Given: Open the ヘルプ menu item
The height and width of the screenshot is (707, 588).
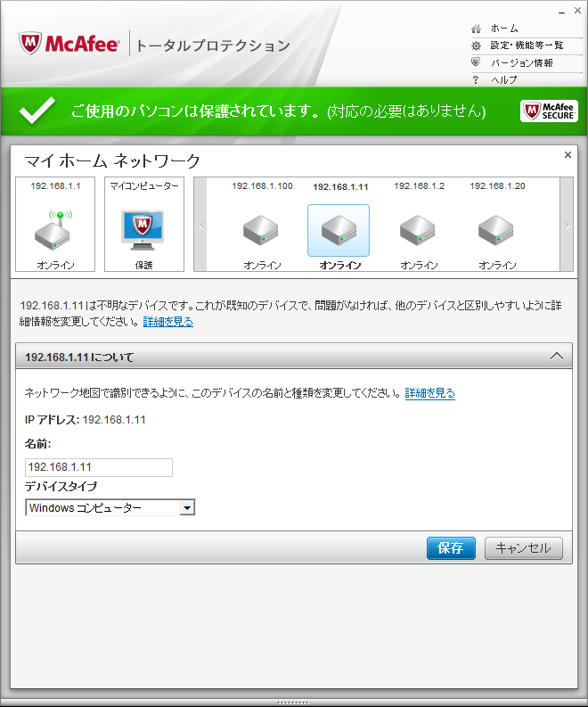Looking at the screenshot, I should point(504,80).
